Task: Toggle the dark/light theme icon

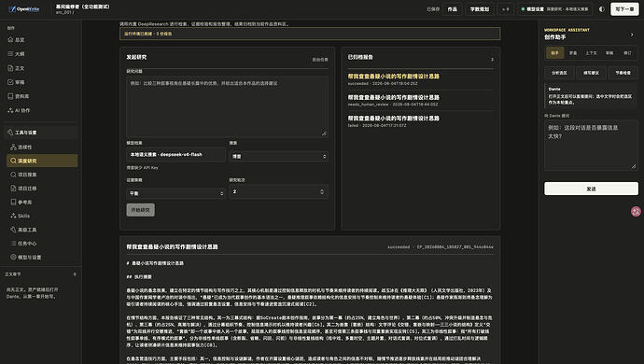Action: tap(602, 9)
